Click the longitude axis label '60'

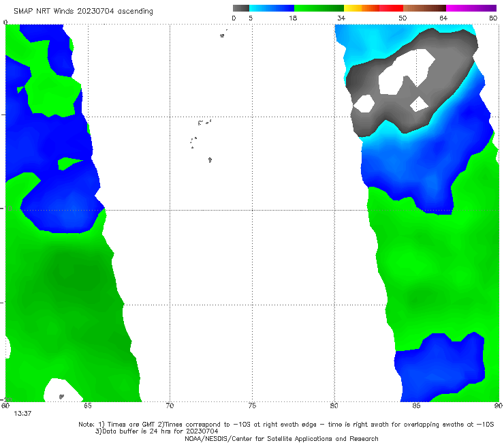click(5, 406)
